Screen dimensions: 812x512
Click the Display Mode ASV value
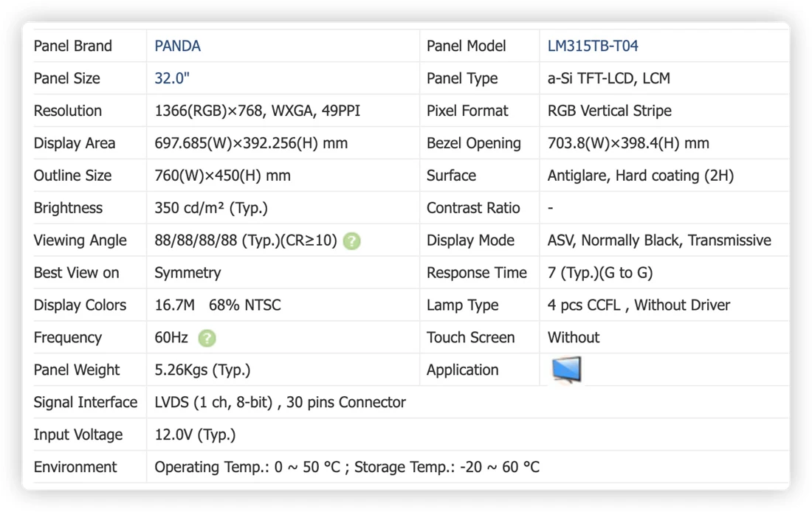(x=659, y=241)
